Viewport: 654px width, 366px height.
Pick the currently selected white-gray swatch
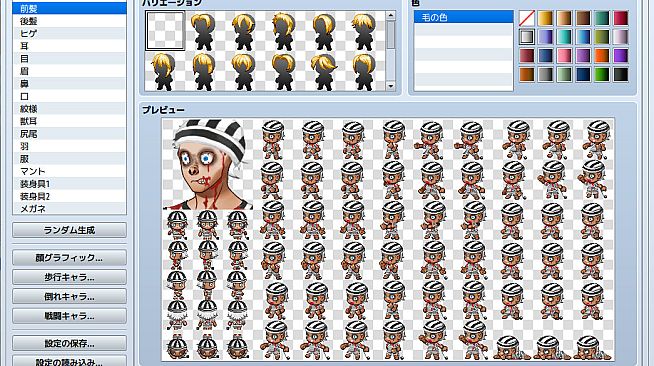[527, 37]
